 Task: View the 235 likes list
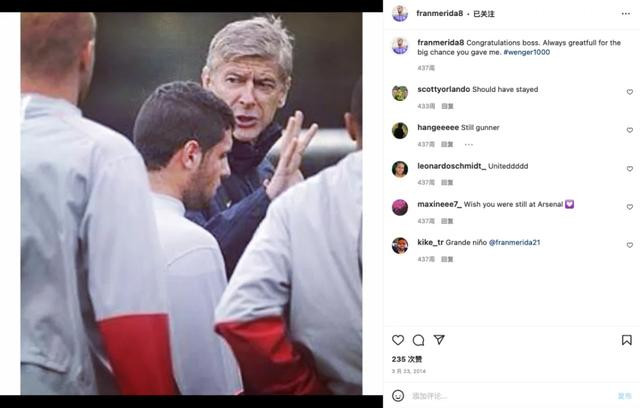click(x=407, y=359)
